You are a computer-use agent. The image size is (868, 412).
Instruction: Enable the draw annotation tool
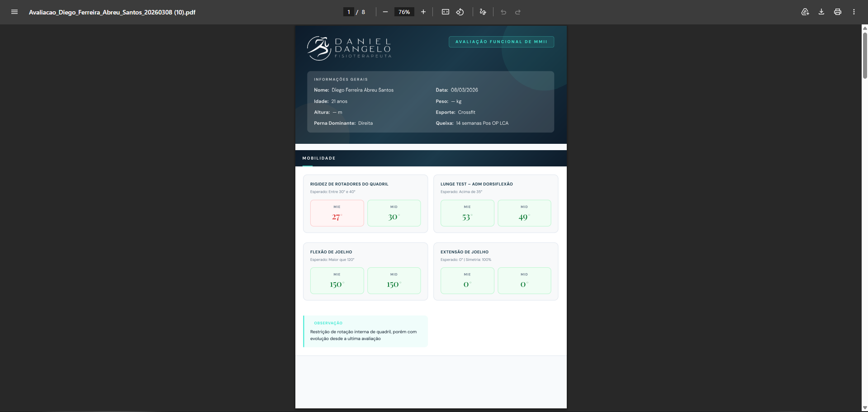click(x=483, y=12)
